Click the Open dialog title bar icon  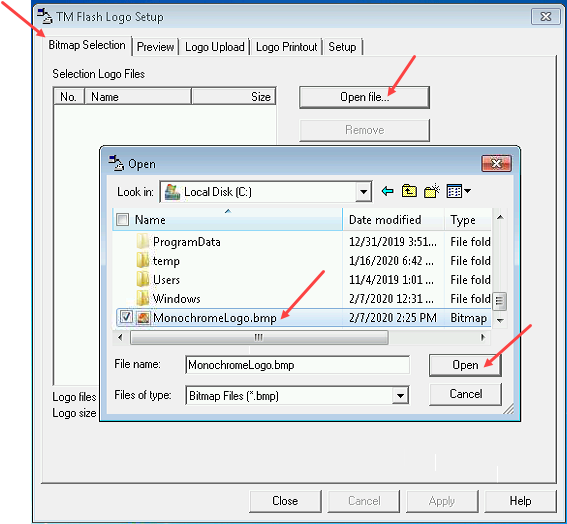click(x=116, y=163)
